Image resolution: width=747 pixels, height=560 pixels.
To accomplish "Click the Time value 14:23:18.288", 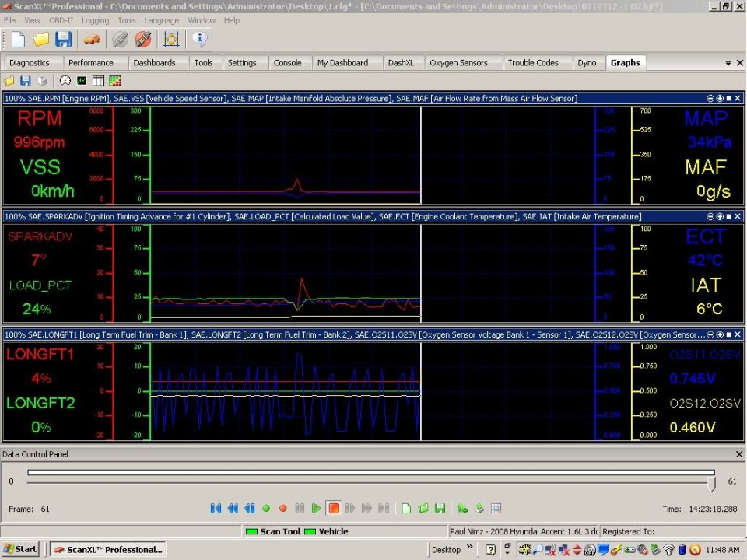I will 713,509.
